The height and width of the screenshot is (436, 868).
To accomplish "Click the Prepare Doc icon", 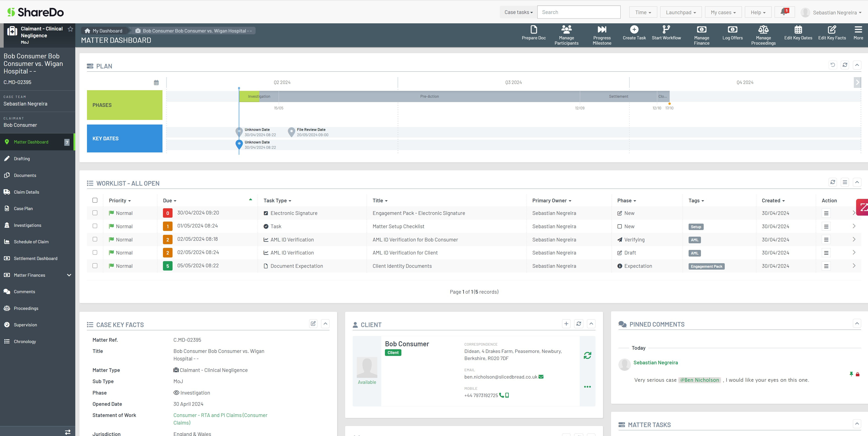I will [533, 30].
